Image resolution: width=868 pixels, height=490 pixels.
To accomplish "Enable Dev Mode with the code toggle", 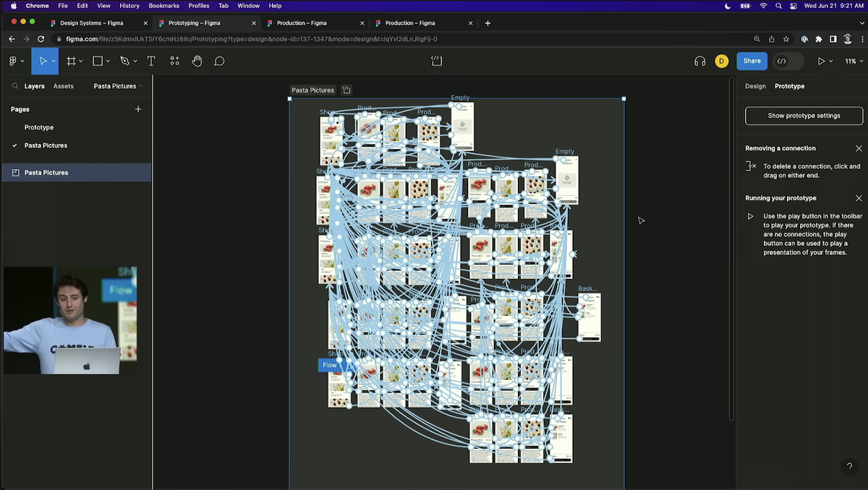I will tap(781, 61).
